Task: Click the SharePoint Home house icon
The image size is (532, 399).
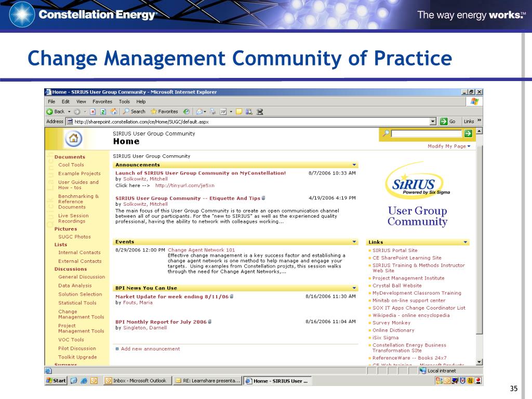Action: click(73, 138)
